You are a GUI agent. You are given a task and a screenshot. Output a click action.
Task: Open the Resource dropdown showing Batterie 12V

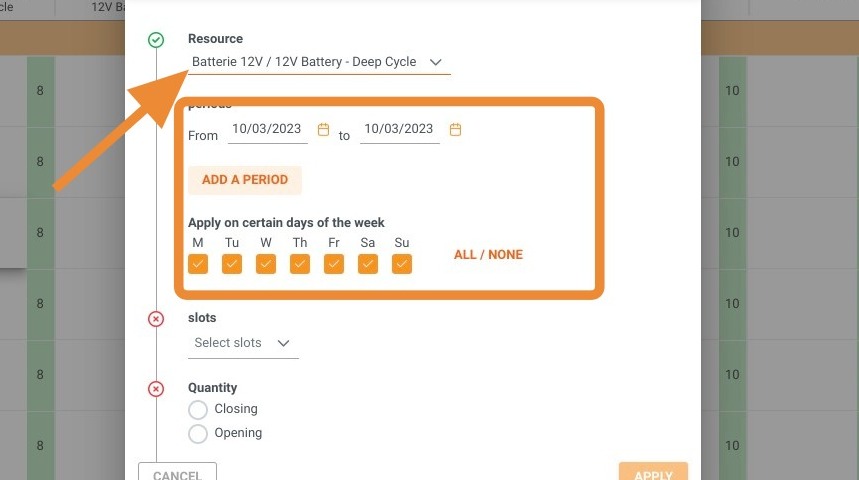point(319,62)
